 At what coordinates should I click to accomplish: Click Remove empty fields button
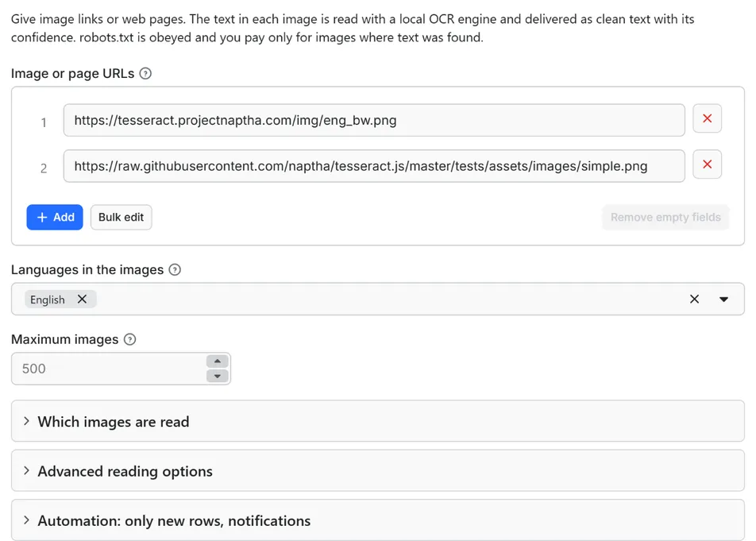[665, 217]
